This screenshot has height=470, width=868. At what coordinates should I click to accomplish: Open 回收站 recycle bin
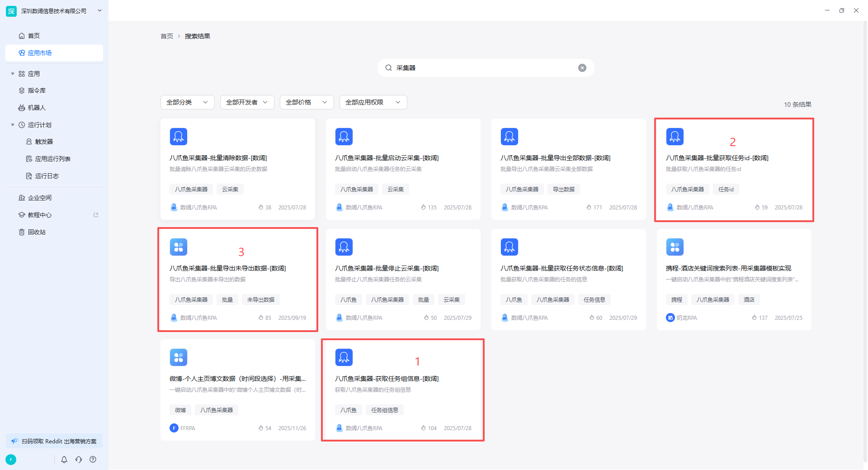click(54, 232)
